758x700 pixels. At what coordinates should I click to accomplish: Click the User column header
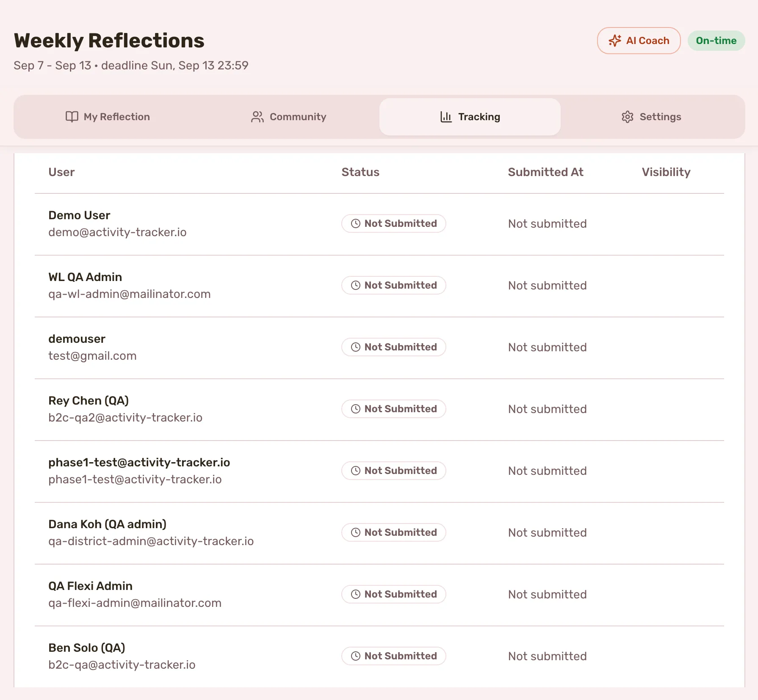tap(61, 172)
